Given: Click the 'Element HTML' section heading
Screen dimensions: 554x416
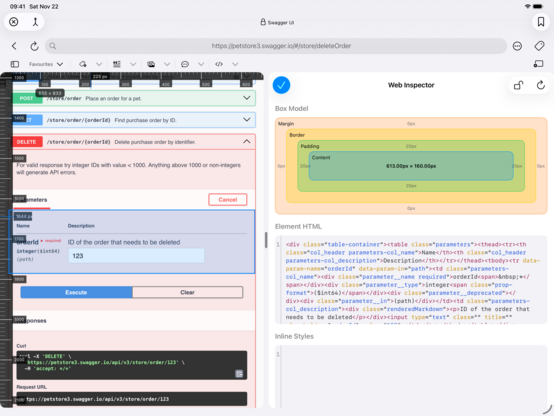Looking at the screenshot, I should [298, 227].
